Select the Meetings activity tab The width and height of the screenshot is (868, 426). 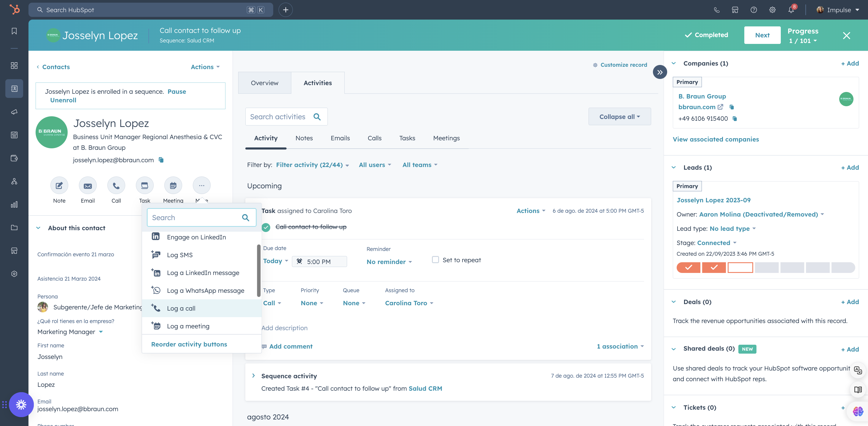[x=446, y=138]
